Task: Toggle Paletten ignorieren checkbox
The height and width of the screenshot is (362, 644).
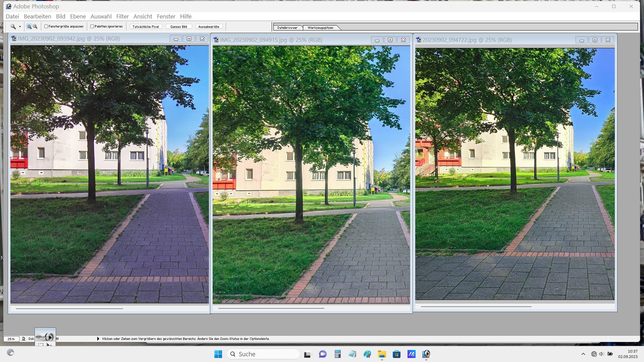Action: pyautogui.click(x=92, y=26)
